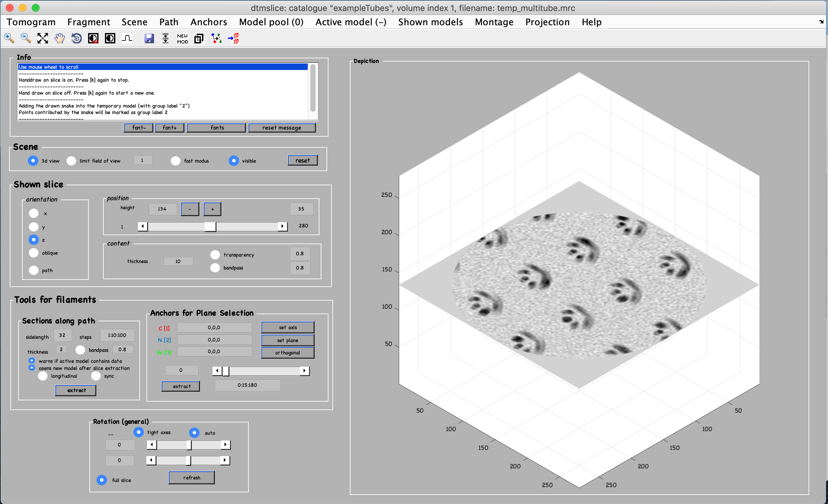The image size is (828, 504).
Task: Open the Anchors menu
Action: tap(209, 22)
